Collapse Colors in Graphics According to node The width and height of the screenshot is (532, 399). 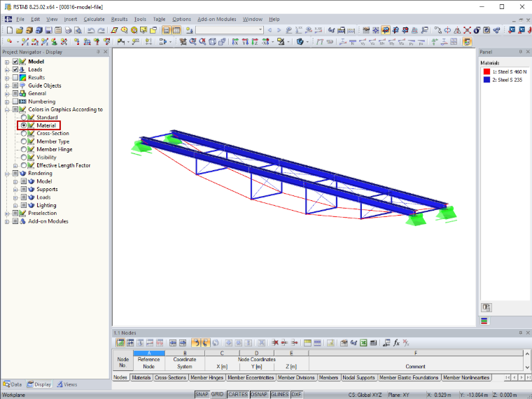tap(7, 110)
